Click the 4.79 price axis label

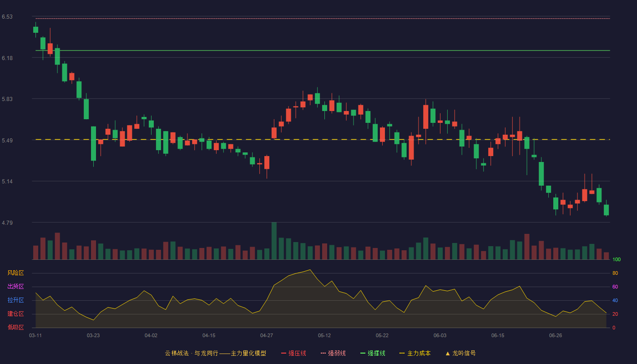click(x=7, y=223)
